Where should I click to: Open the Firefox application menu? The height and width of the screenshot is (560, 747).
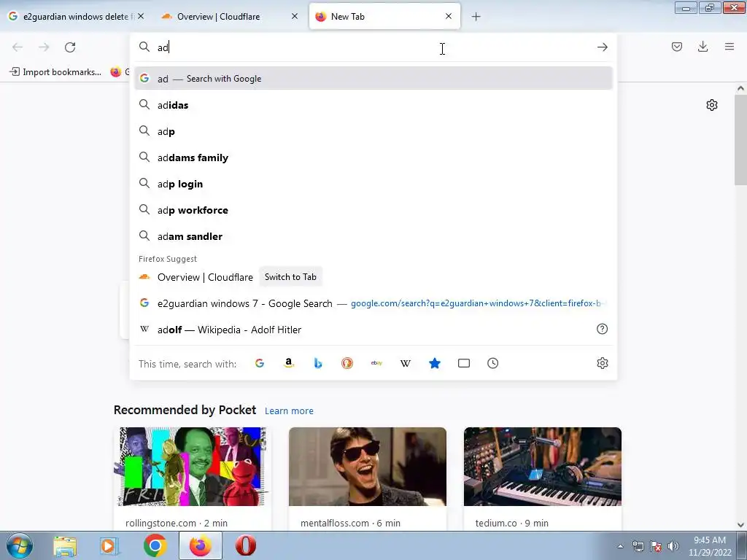click(x=729, y=47)
